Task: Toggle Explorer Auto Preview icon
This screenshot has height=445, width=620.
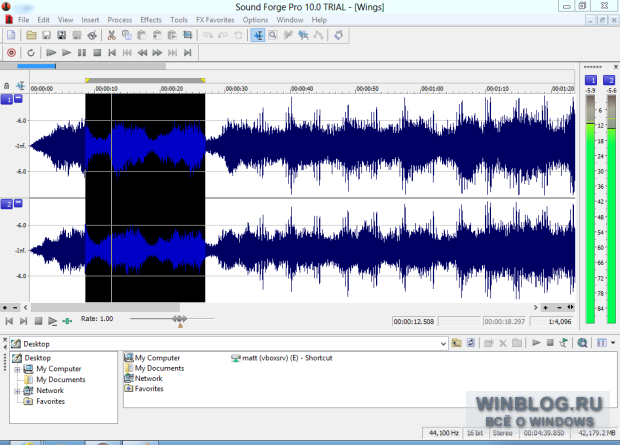Action: tap(563, 343)
